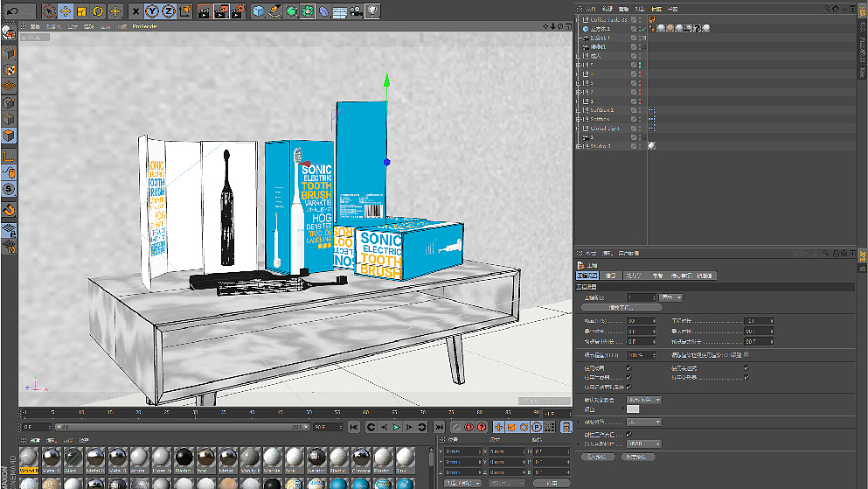The image size is (868, 489).
Task: Expand the Studio 5 object group
Action: 579,146
